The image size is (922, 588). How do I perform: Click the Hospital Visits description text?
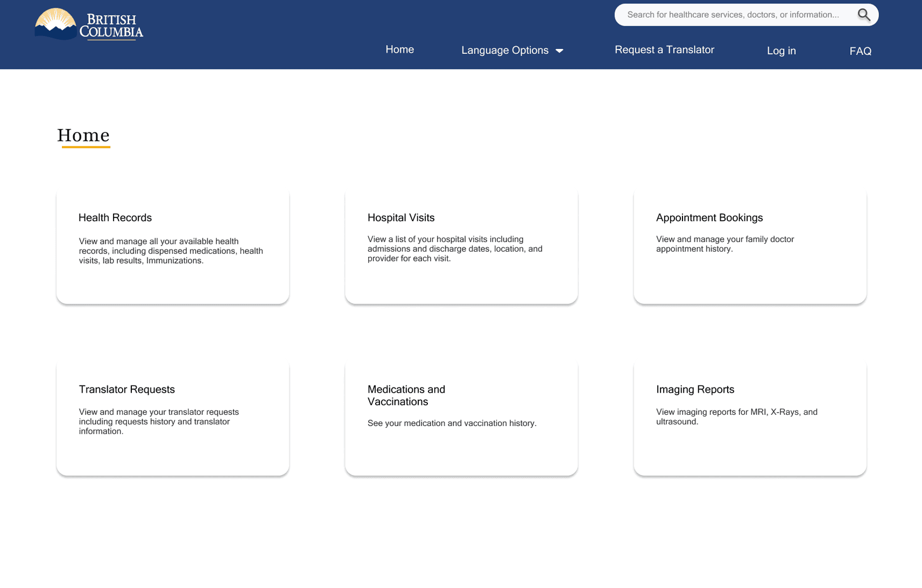[x=455, y=249]
